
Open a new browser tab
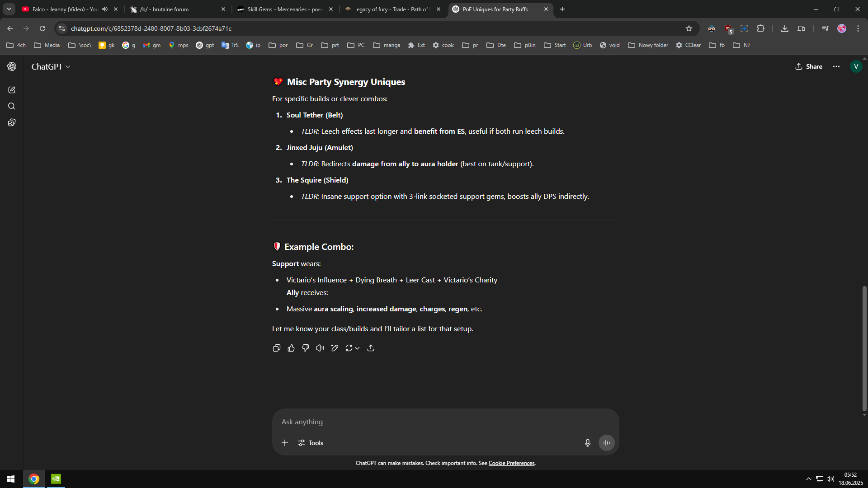click(x=562, y=9)
